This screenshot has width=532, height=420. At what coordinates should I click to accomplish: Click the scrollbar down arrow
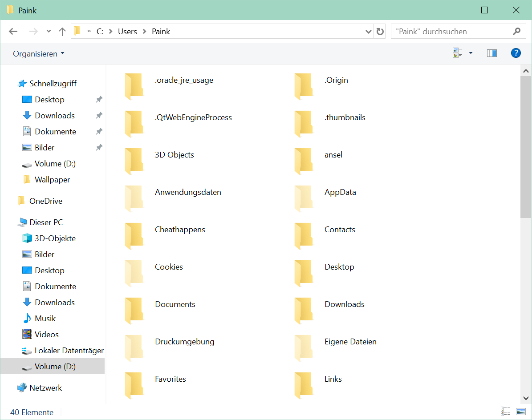(526, 398)
